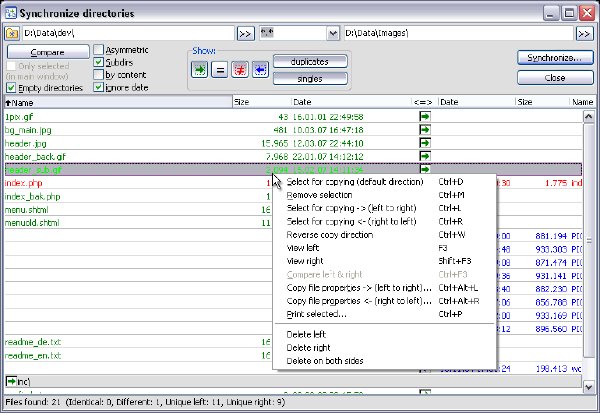Click the >> button after right path
The height and width of the screenshot is (413, 600).
(x=584, y=34)
